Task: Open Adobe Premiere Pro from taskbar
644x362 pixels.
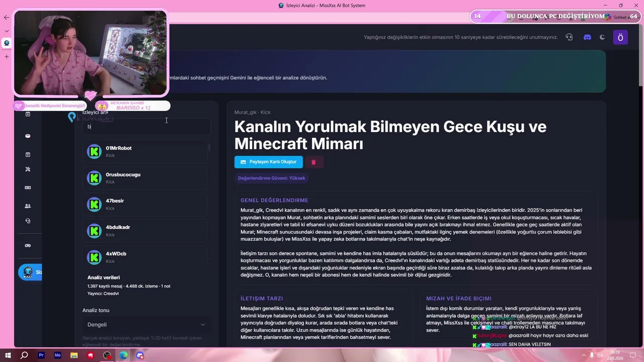Action: pos(41,355)
